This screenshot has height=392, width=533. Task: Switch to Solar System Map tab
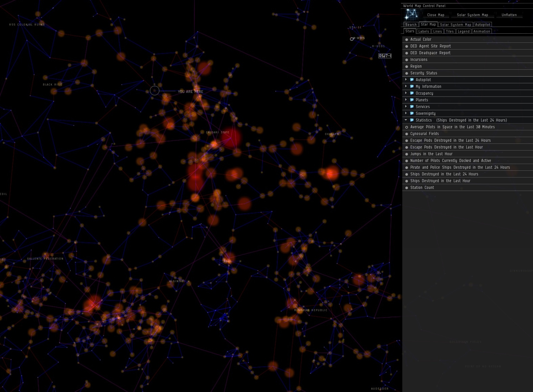click(456, 25)
